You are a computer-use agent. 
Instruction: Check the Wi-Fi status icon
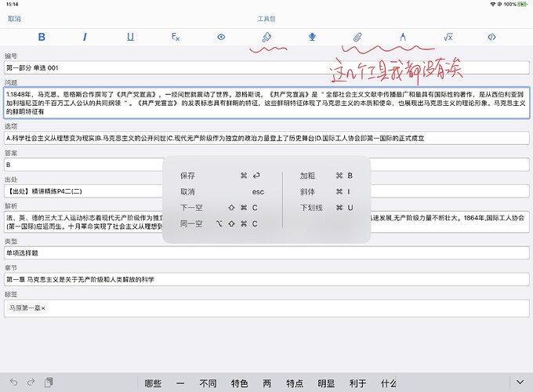(492, 4)
